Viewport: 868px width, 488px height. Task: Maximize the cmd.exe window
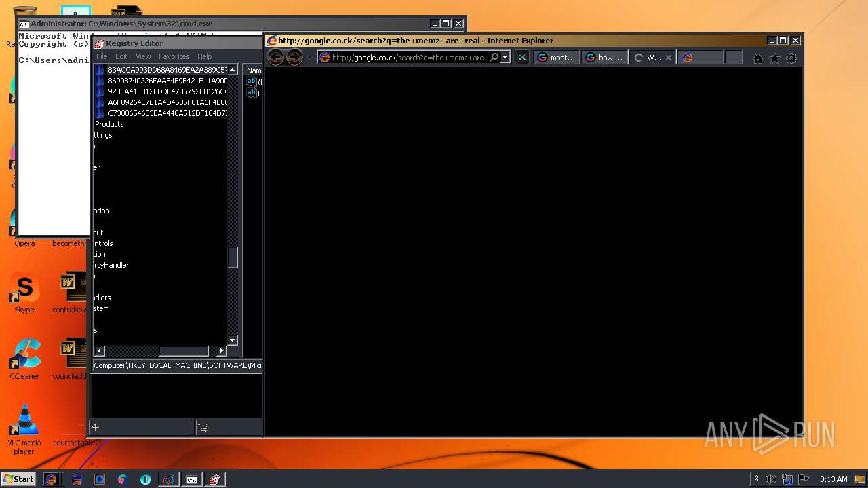(x=446, y=24)
